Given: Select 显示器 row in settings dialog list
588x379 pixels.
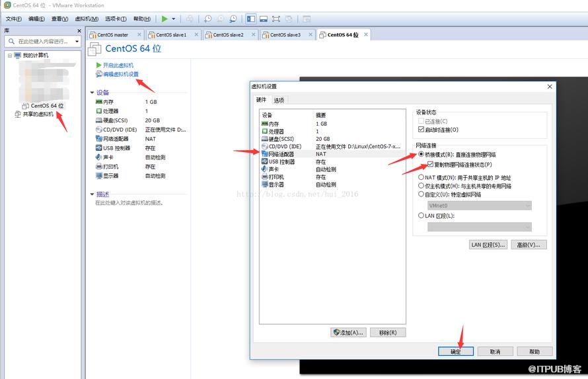Looking at the screenshot, I should pos(332,185).
